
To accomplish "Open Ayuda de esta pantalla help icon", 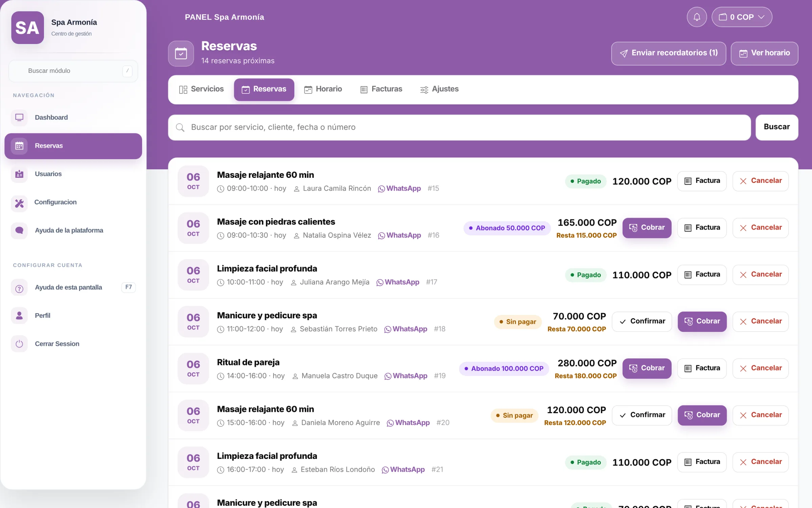I will (19, 288).
